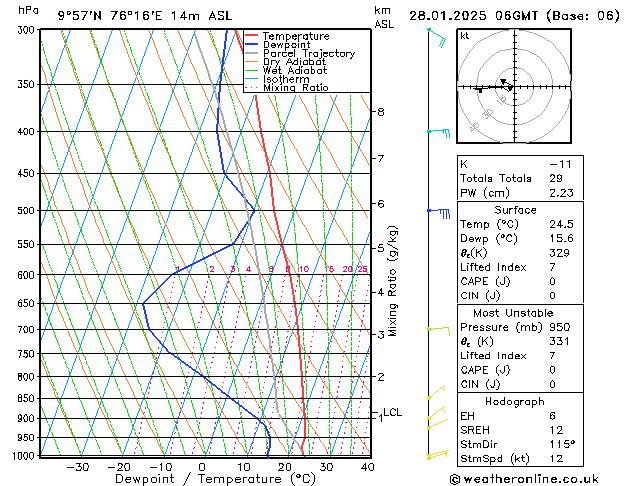Click the LCL marker label
Screen dimensions: 629x486
[392, 412]
